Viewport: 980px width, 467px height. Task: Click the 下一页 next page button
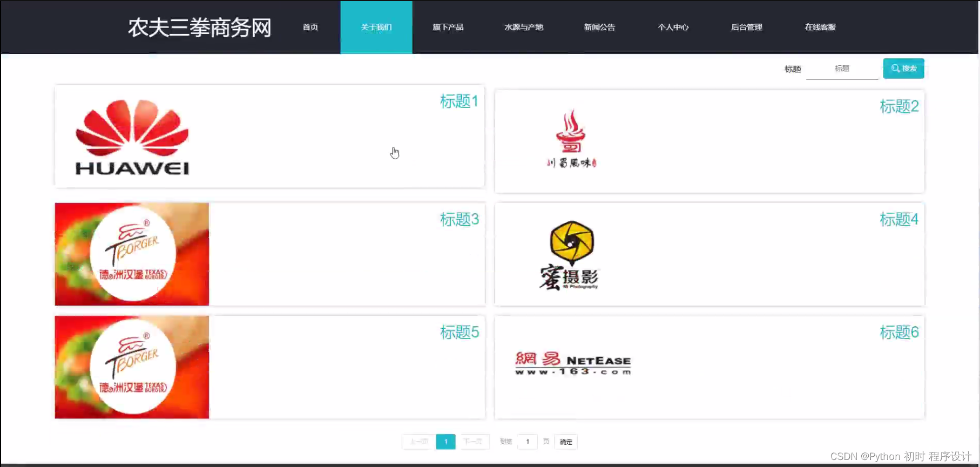point(473,442)
